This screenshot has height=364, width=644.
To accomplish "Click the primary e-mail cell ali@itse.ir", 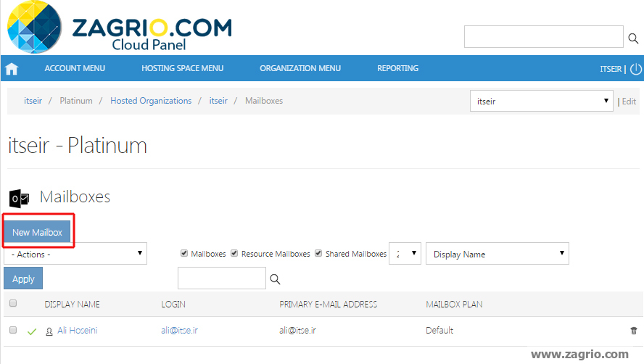I will tap(298, 331).
